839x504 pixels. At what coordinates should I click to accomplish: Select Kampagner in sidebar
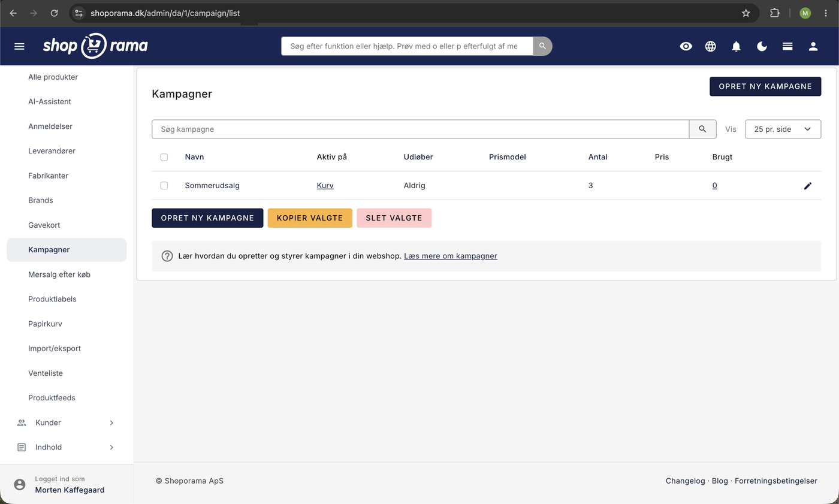point(67,250)
